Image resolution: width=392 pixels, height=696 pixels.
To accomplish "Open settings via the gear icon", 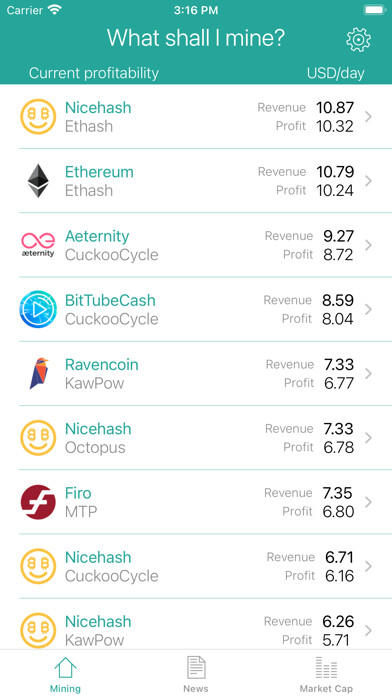I will [358, 40].
